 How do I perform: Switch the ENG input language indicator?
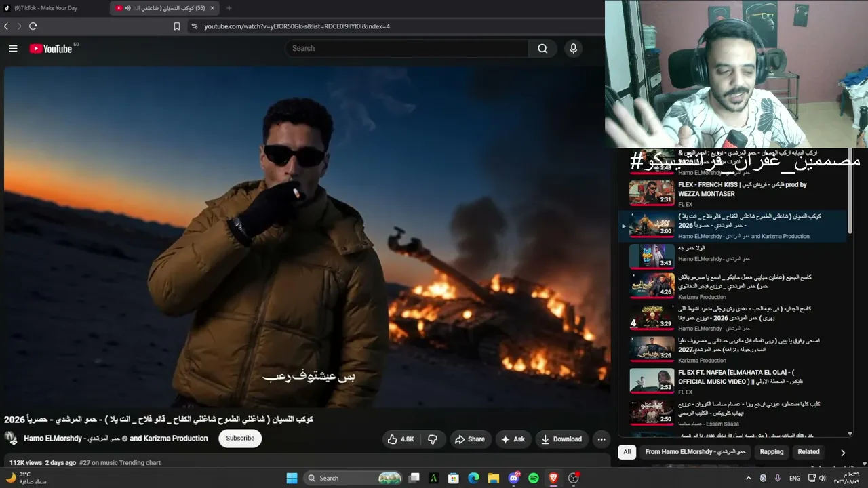click(x=795, y=478)
